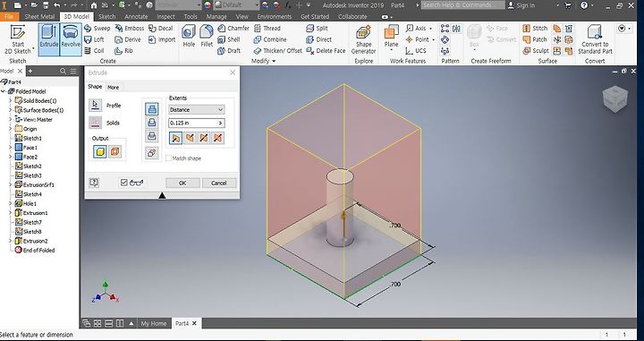Click the ViewCube in viewport
This screenshot has height=341, width=644.
(x=614, y=99)
